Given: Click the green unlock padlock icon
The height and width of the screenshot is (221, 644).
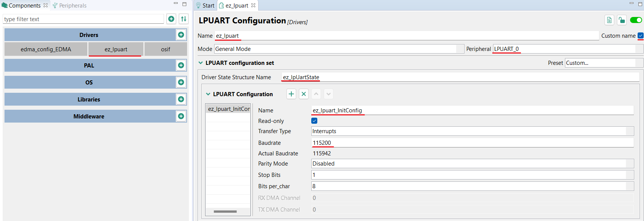Looking at the screenshot, I should click(622, 20).
